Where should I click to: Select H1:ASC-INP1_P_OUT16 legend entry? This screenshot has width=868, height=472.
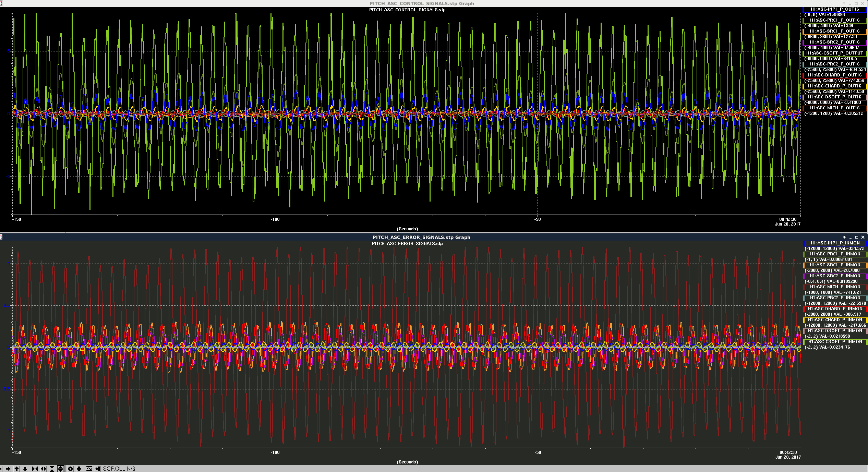point(835,9)
